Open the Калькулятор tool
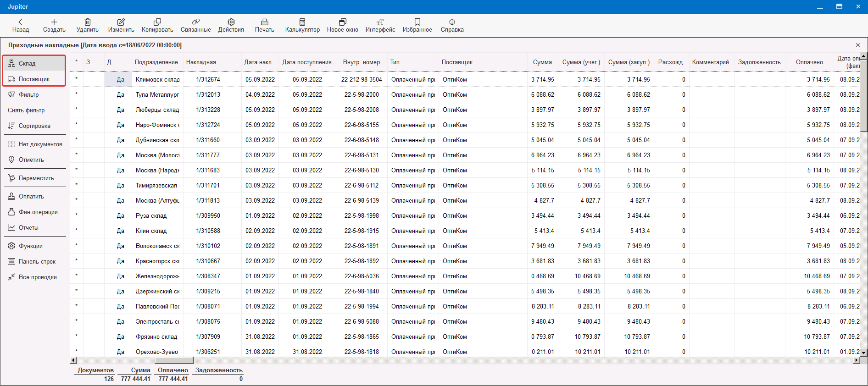This screenshot has width=868, height=386. (x=302, y=25)
